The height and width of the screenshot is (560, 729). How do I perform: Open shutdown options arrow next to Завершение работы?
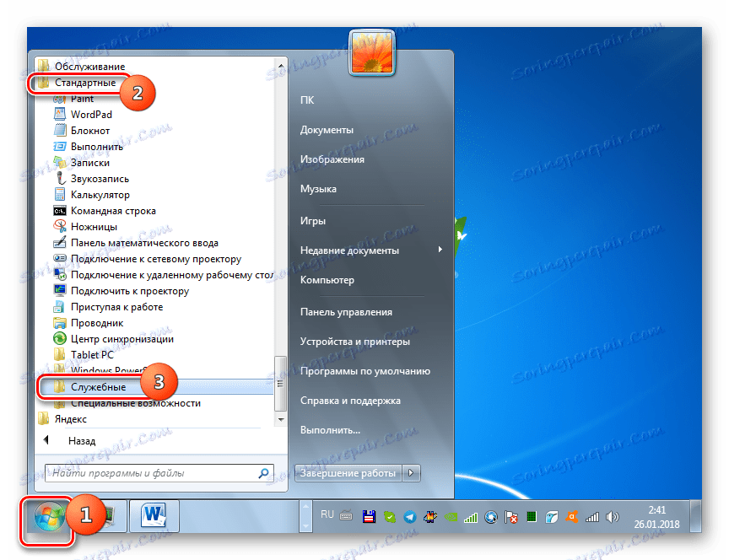pos(411,473)
